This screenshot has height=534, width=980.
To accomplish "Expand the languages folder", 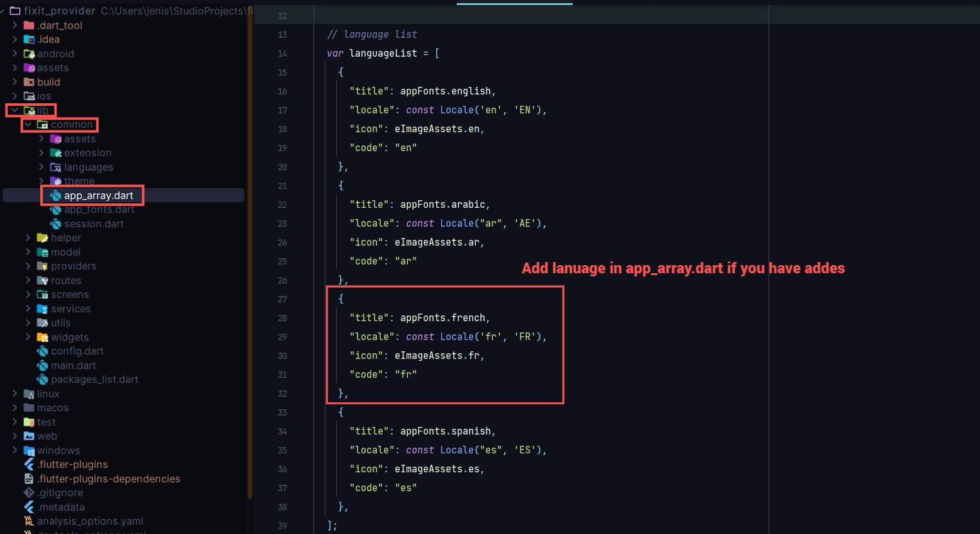I will 42,168.
